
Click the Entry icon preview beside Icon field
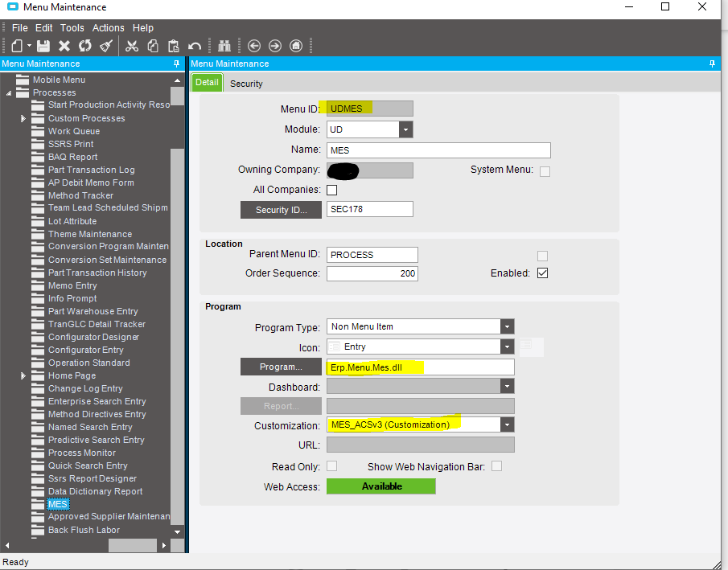click(x=531, y=347)
